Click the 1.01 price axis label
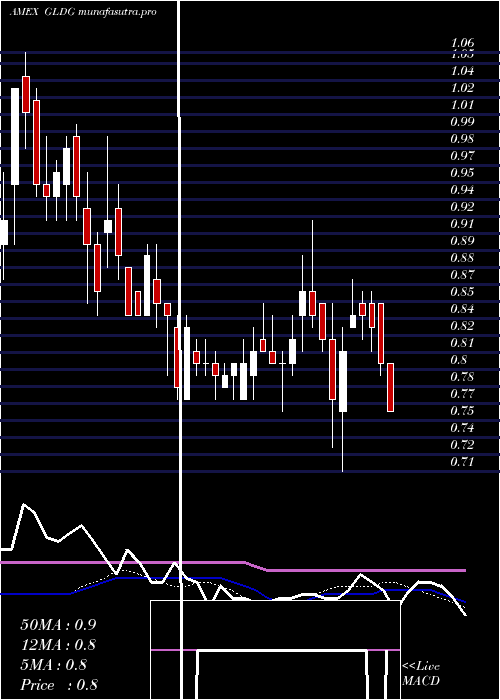Screen dimensions: 500x700 [462, 105]
